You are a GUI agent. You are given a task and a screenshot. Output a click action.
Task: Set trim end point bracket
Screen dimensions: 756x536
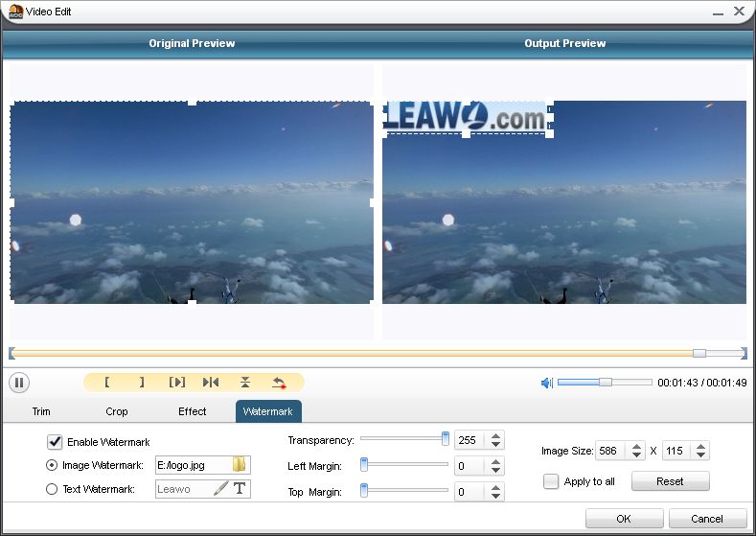click(x=142, y=382)
